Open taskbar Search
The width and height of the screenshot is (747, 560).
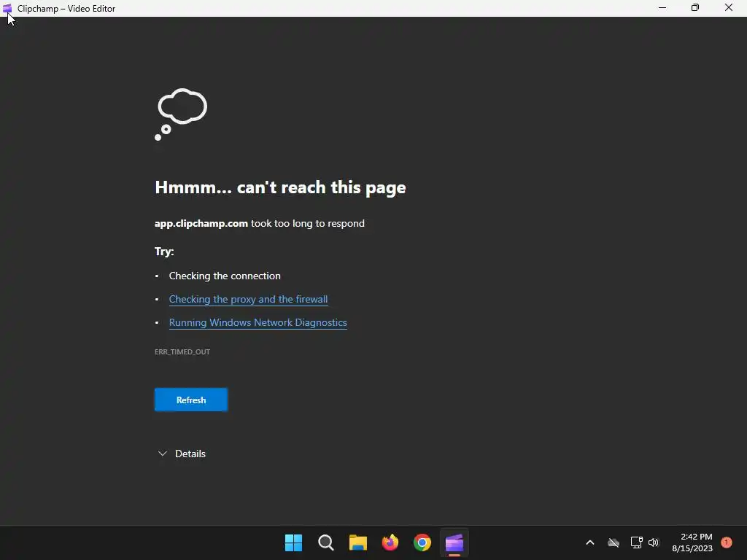(x=326, y=542)
